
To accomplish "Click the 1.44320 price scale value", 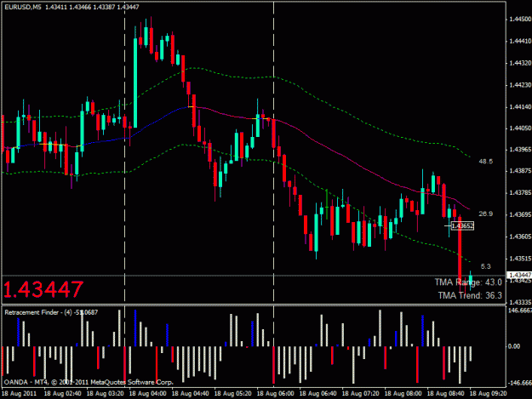I will click(x=520, y=63).
